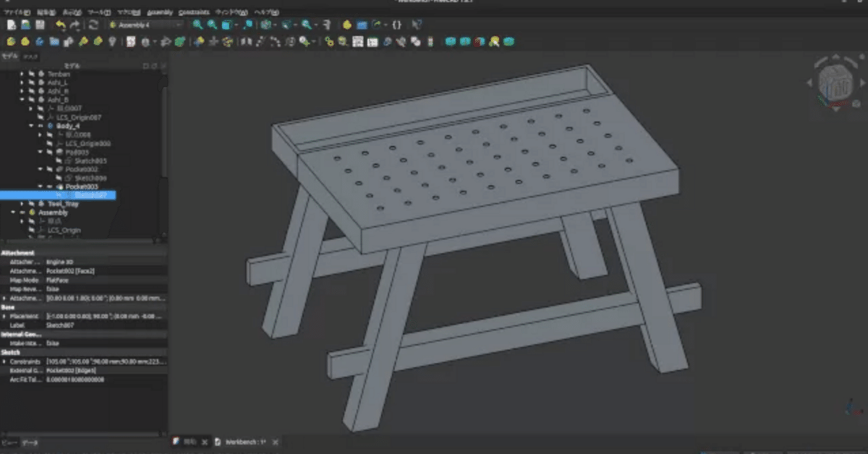Select Pocket003 in the model tree
The height and width of the screenshot is (454, 868).
[x=82, y=187]
